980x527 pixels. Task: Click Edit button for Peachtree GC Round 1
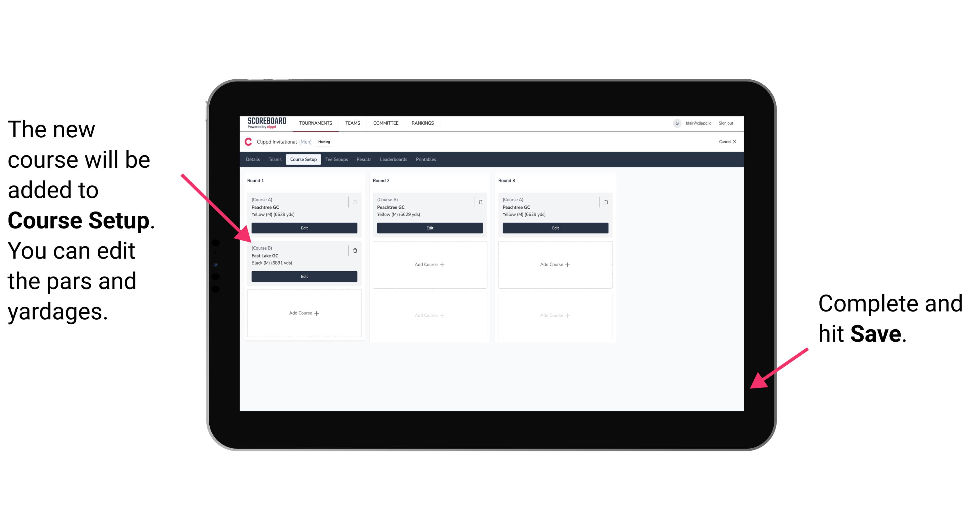(304, 228)
